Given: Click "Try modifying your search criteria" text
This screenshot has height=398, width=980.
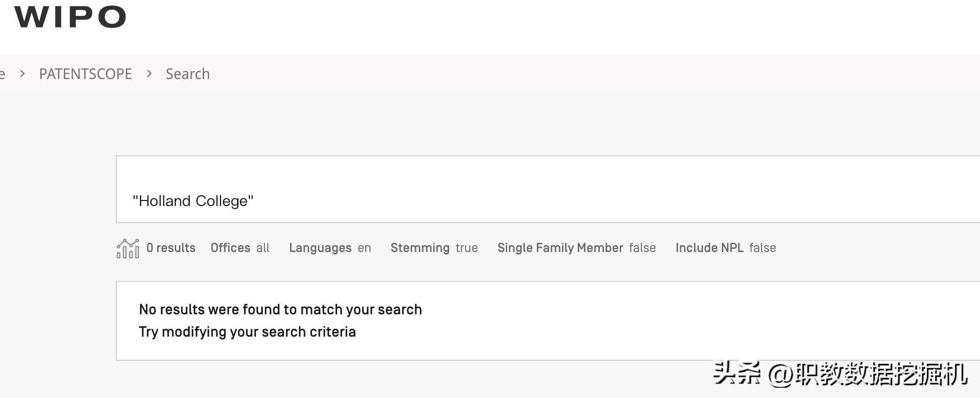Looking at the screenshot, I should [247, 332].
